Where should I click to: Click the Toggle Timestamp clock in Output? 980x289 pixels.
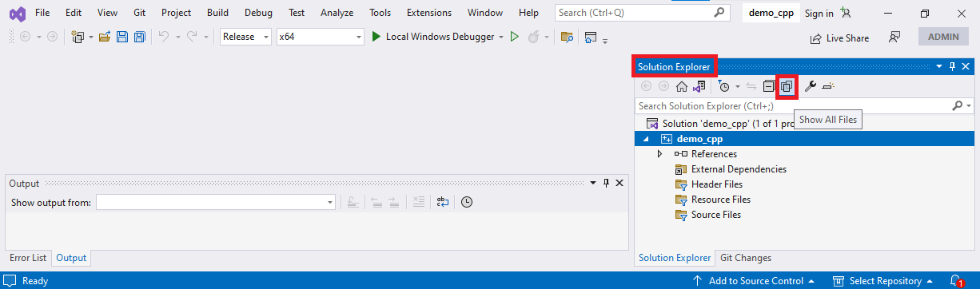(467, 202)
